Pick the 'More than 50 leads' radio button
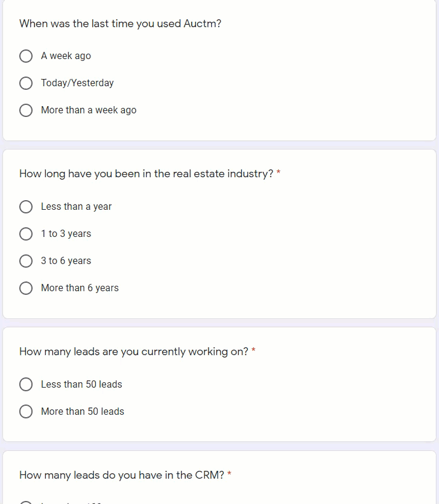Screen dimensions: 439x504 [x=26, y=412]
